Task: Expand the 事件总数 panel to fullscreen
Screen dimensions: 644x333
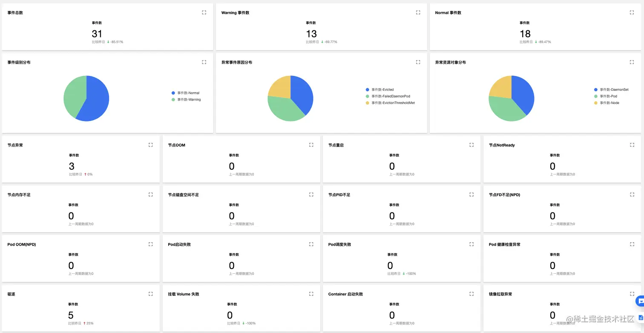Action: tap(204, 13)
